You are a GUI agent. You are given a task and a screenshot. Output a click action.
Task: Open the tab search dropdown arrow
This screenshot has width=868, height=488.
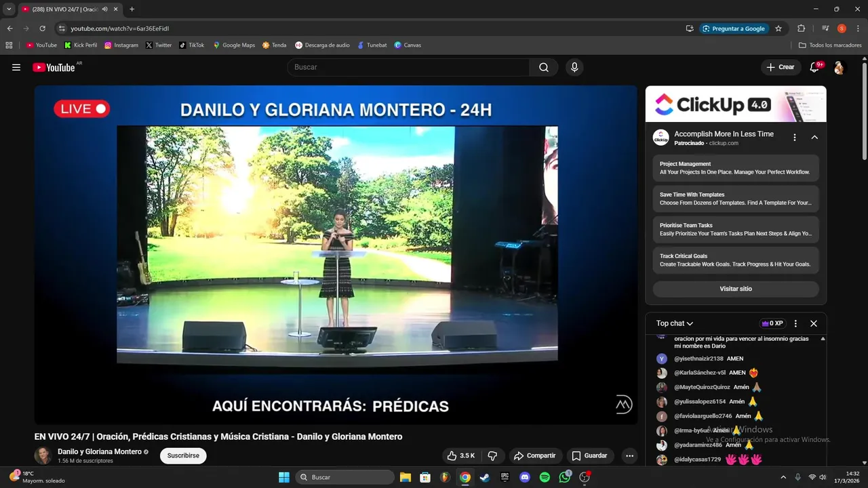(9, 9)
